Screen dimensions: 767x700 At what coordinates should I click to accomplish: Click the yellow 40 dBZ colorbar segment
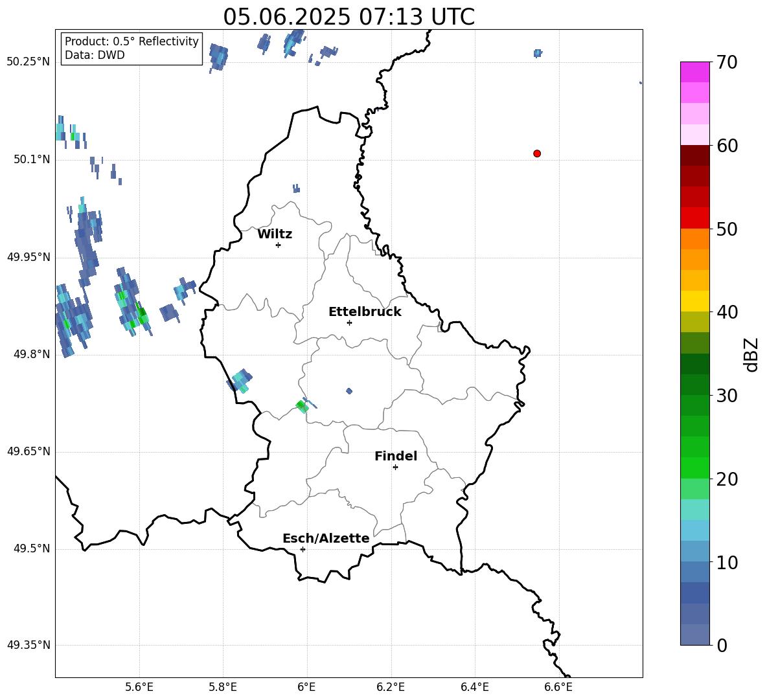(x=694, y=301)
